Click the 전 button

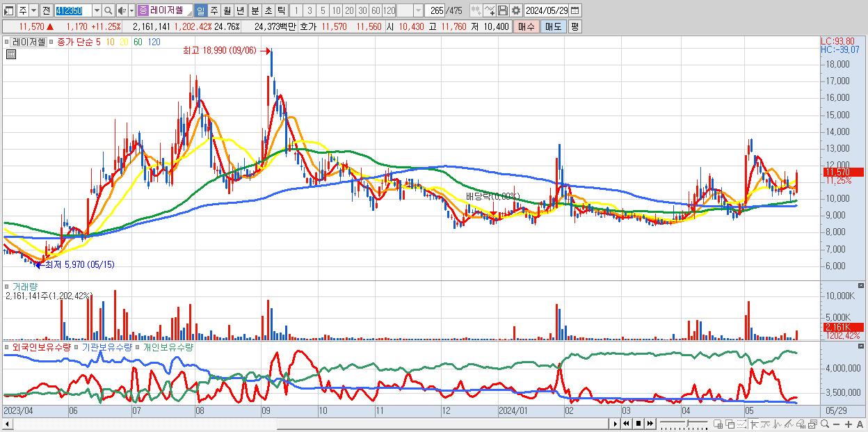(x=46, y=11)
